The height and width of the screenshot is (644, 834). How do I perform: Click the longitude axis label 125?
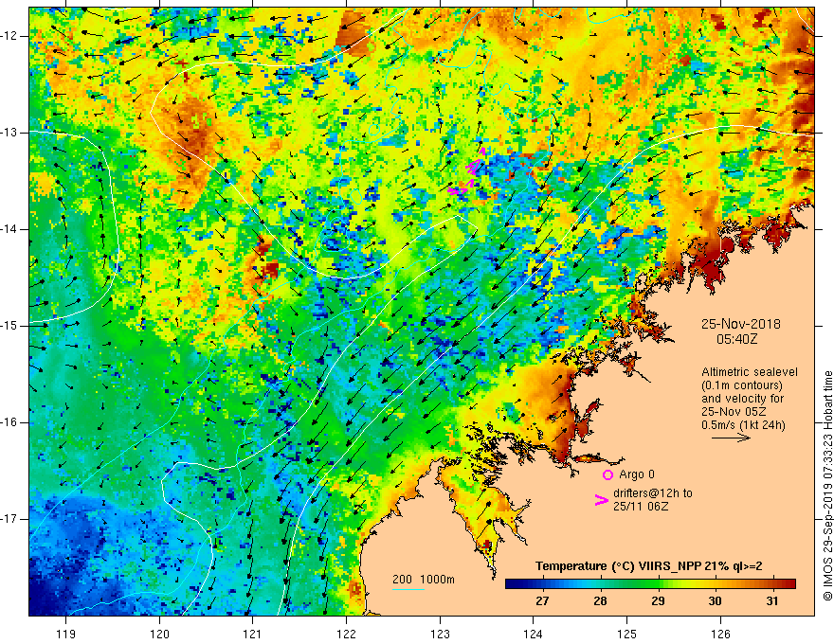(626, 634)
